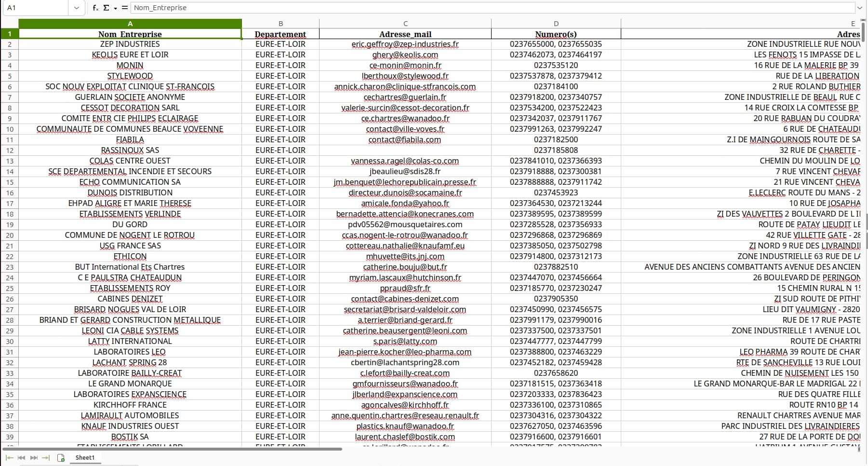Screen dimensions: 868x466
Task: Click the Nom_Entreprise header cell
Action: pyautogui.click(x=130, y=34)
